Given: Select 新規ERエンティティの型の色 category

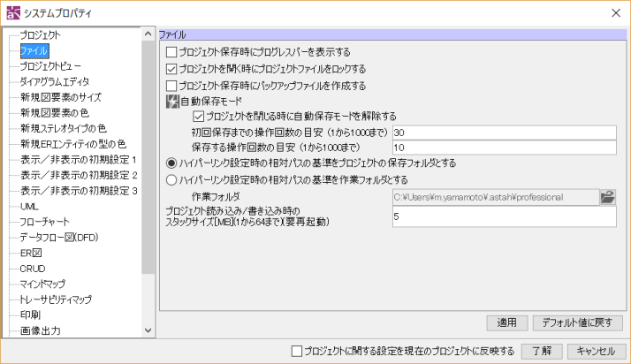Looking at the screenshot, I should 73,144.
